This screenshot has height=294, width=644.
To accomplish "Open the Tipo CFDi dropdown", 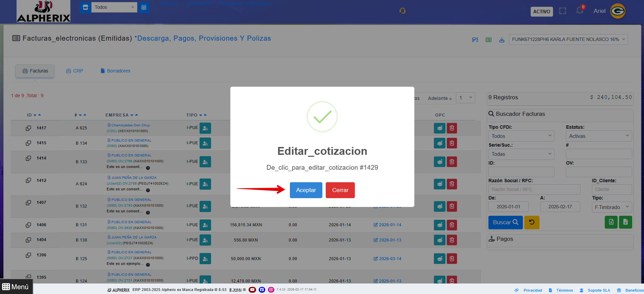I will tap(521, 136).
